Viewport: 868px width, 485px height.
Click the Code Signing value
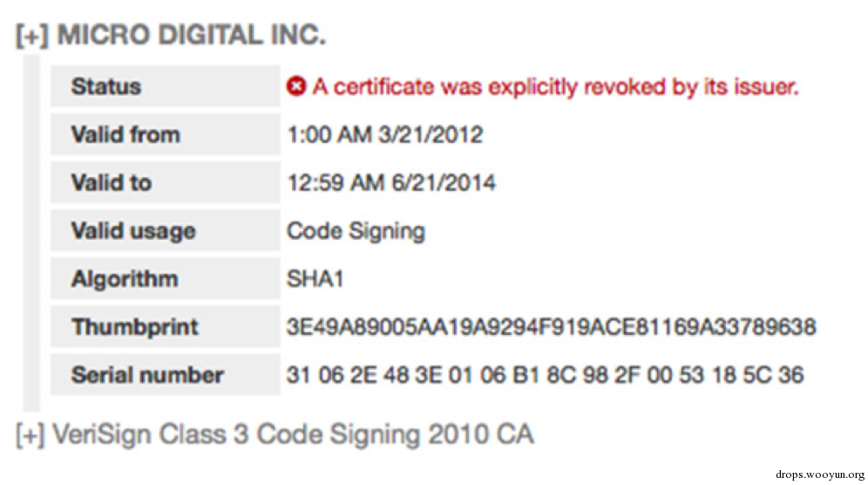356,231
